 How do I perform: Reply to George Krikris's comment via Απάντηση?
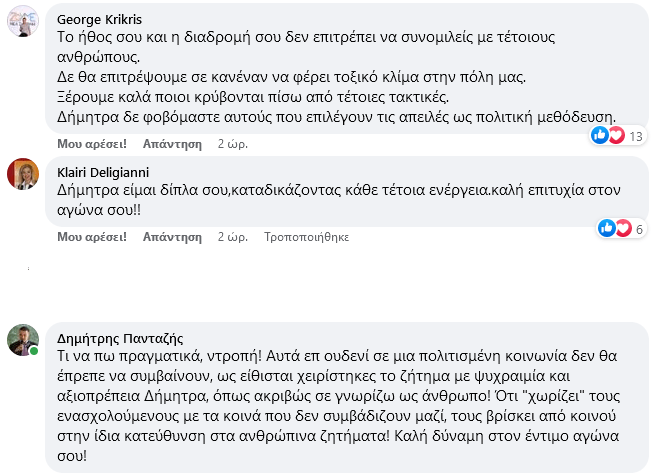pos(172,143)
